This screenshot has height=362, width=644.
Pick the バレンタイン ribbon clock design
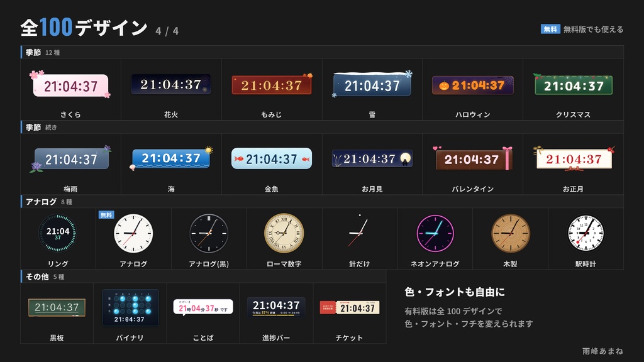473,158
